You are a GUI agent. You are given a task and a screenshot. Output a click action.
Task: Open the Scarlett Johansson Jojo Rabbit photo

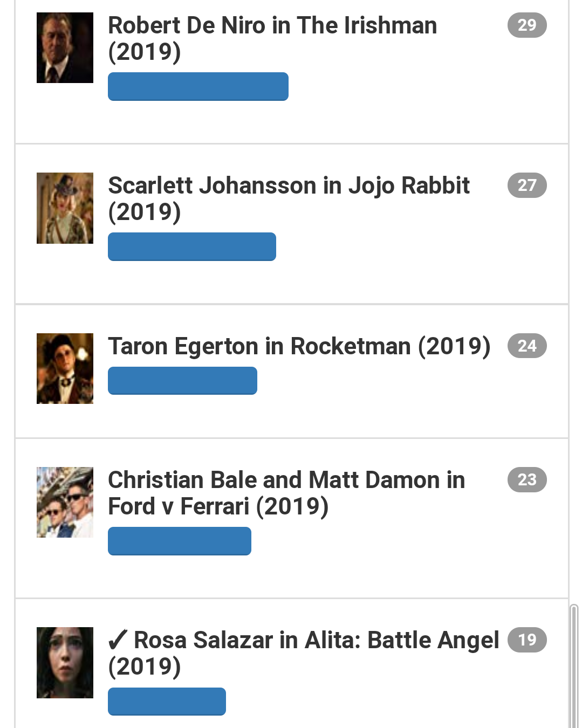[x=65, y=208]
